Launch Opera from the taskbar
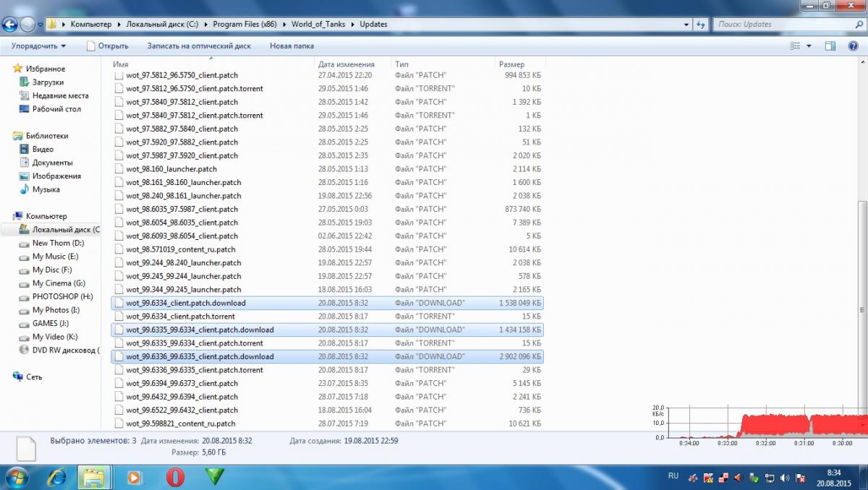This screenshot has height=490, width=868. pyautogui.click(x=174, y=477)
